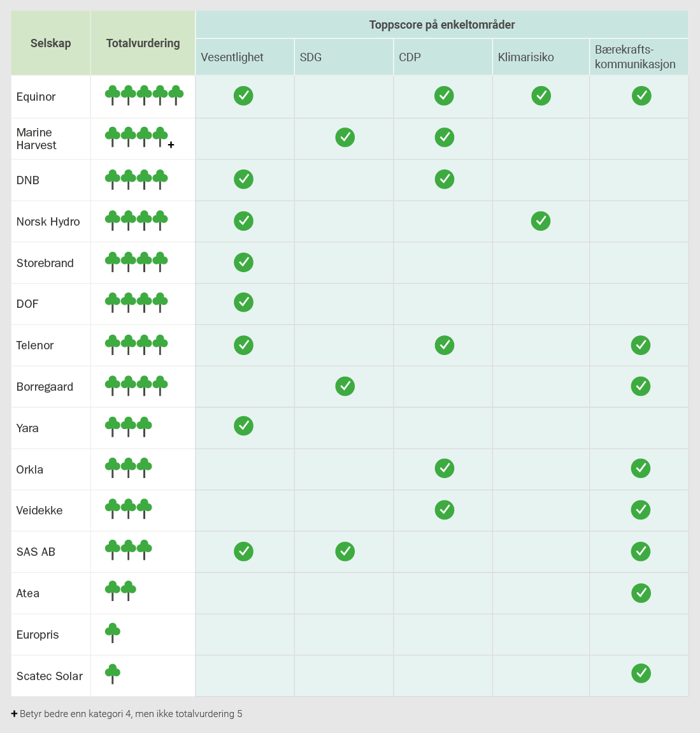Screen dimensions: 700x733
Task: Click the Totalvurdering column header
Action: click(143, 43)
